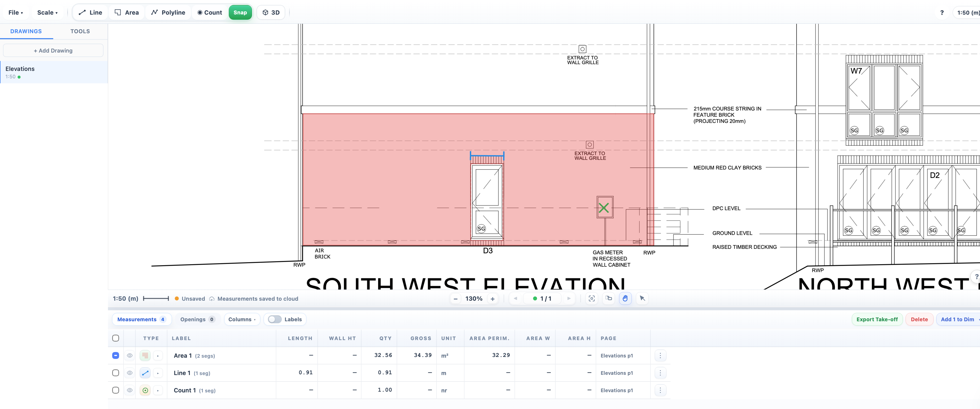Select the Polyline tool
The height and width of the screenshot is (409, 980).
coord(168,12)
